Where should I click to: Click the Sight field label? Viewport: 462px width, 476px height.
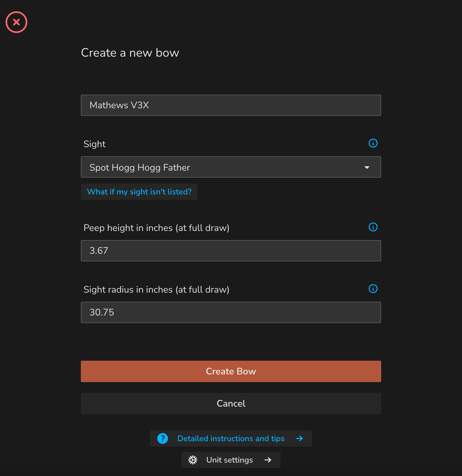[95, 144]
